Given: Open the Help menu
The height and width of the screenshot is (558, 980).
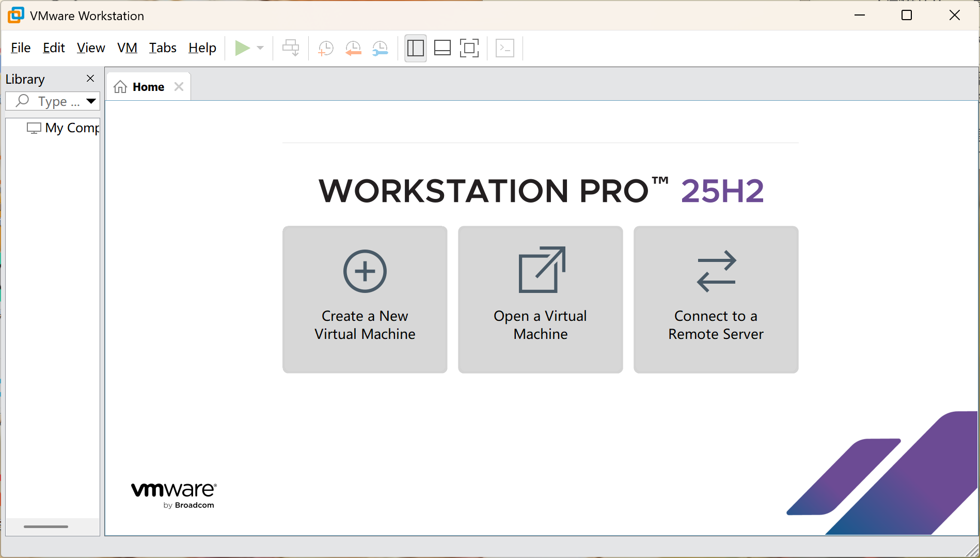Looking at the screenshot, I should [202, 48].
